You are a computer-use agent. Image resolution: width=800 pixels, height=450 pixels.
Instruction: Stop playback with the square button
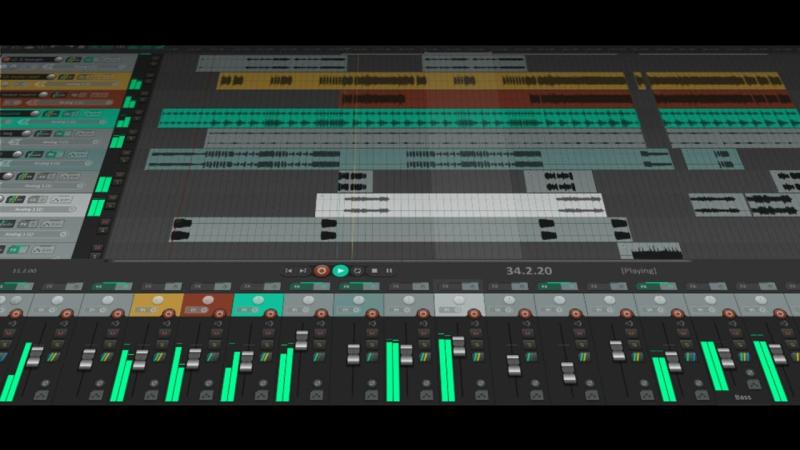[x=374, y=270]
